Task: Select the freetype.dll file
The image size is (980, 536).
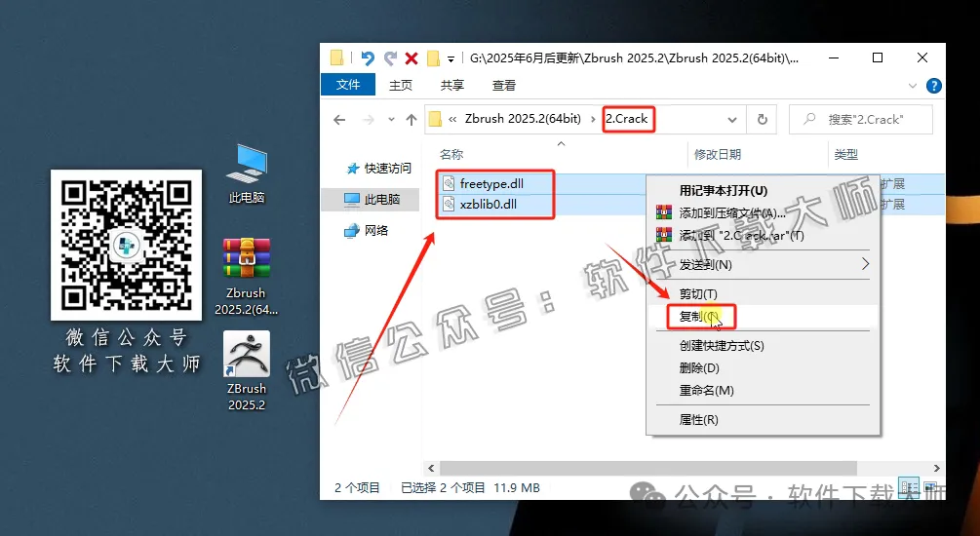Action: (491, 183)
